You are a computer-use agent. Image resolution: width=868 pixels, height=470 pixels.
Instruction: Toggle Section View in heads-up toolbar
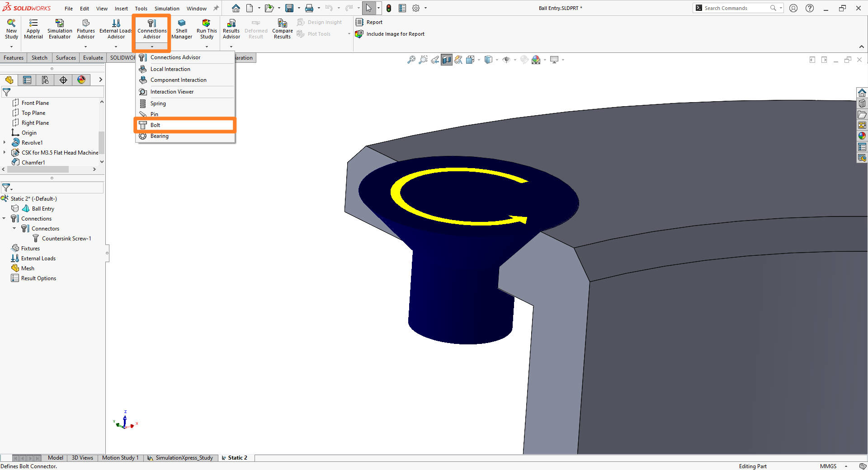tap(447, 59)
